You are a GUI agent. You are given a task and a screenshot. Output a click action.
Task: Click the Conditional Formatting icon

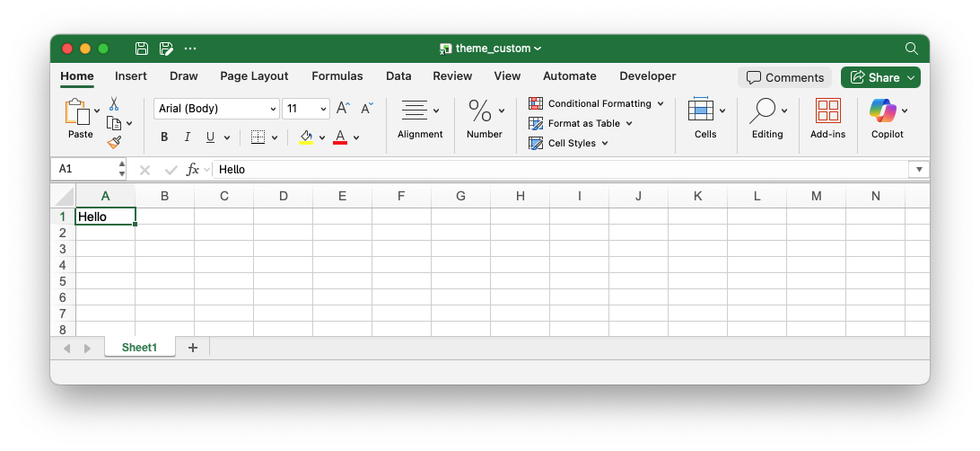pyautogui.click(x=536, y=104)
